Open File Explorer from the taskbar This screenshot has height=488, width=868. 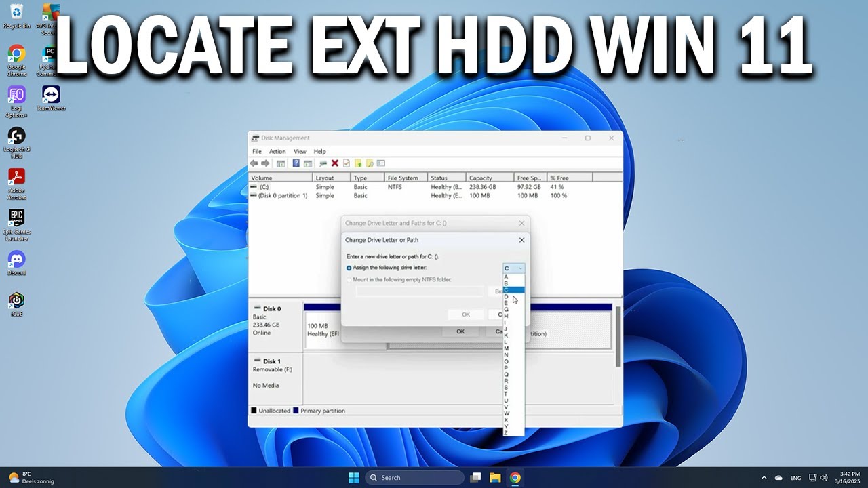click(x=495, y=478)
